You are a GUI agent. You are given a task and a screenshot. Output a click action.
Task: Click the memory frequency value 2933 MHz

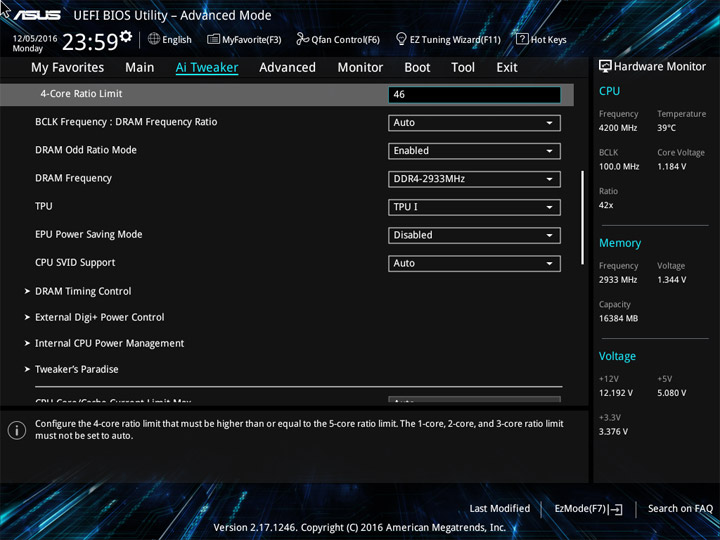pos(618,280)
